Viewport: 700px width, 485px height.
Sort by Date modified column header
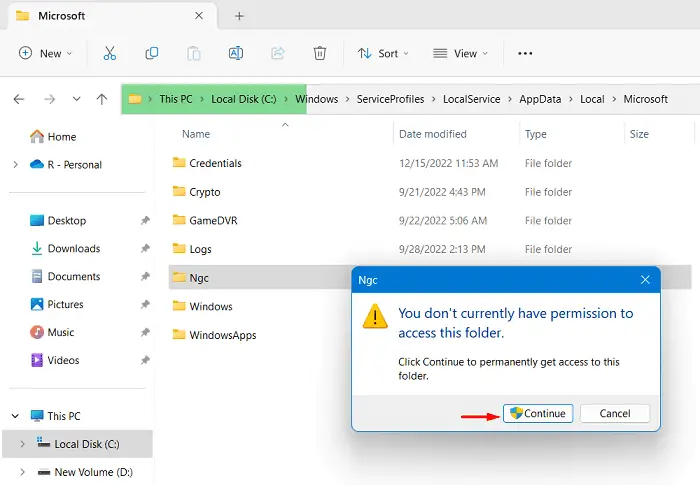point(433,134)
